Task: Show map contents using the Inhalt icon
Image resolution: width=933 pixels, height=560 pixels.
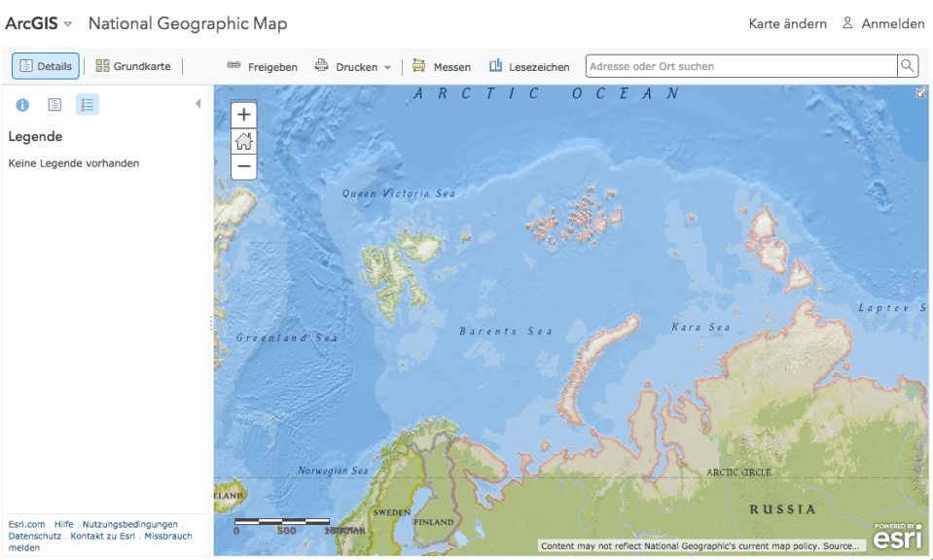Action: [54, 104]
